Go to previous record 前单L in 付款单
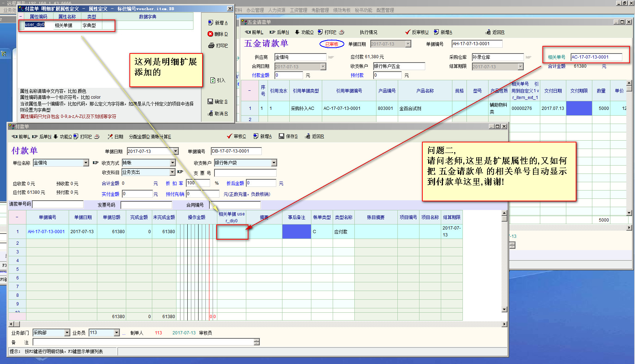This screenshot has height=364, width=635. (x=15, y=137)
